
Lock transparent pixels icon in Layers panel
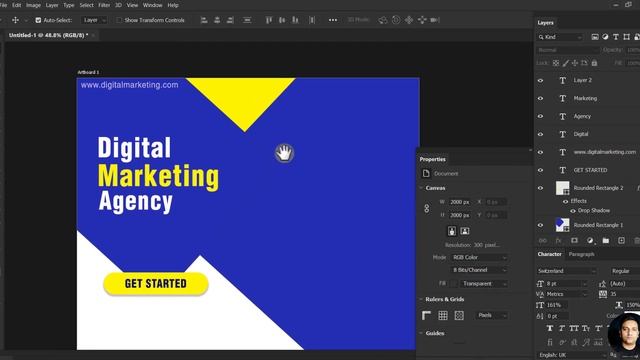coord(556,63)
